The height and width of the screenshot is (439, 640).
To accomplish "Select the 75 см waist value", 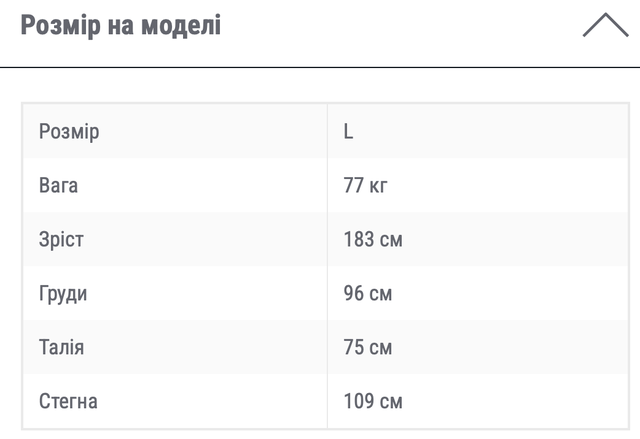I will pos(368,348).
